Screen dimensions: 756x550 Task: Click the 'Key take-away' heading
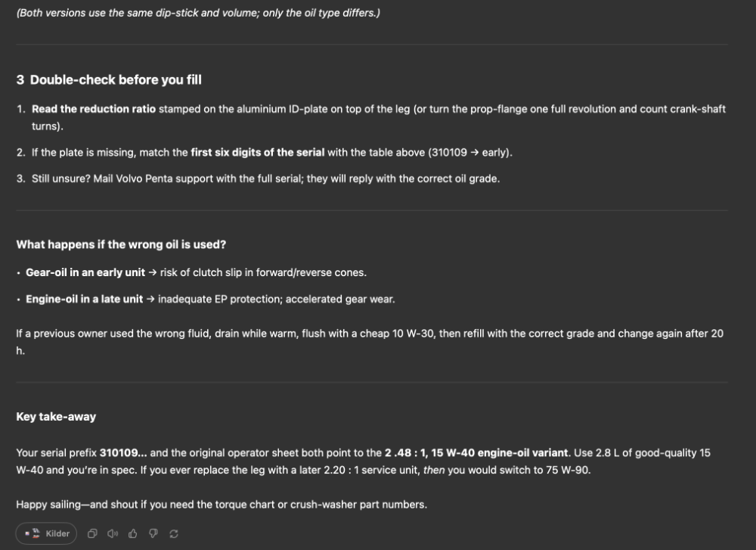coord(56,416)
